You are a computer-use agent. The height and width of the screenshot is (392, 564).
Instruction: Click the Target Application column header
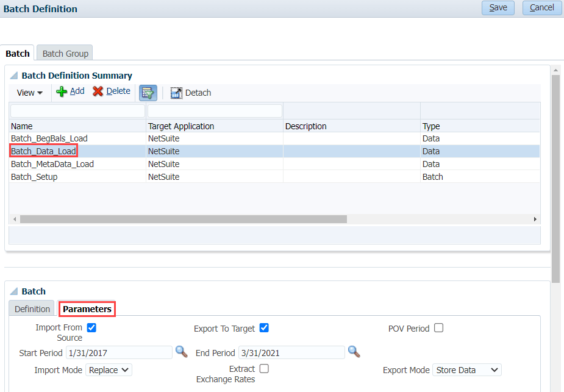[215, 126]
